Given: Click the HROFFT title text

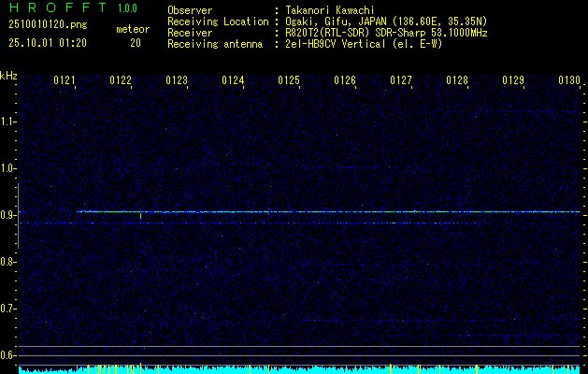Looking at the screenshot, I should click(58, 7).
